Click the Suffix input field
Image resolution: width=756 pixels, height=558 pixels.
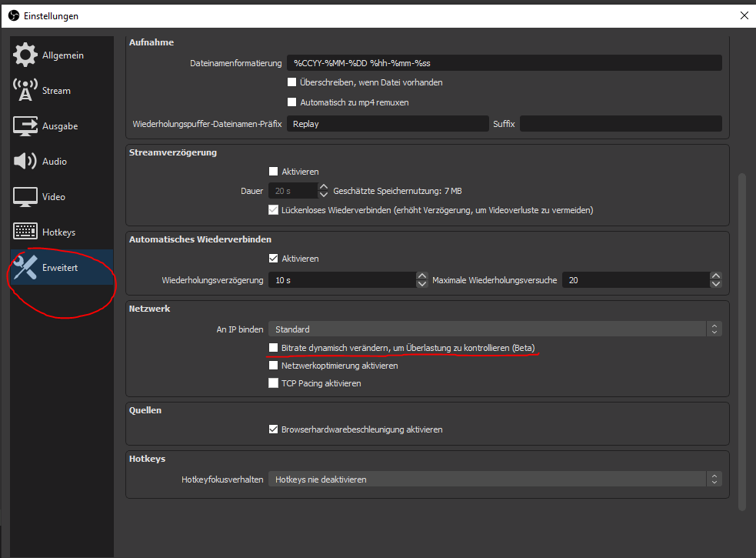coord(621,124)
